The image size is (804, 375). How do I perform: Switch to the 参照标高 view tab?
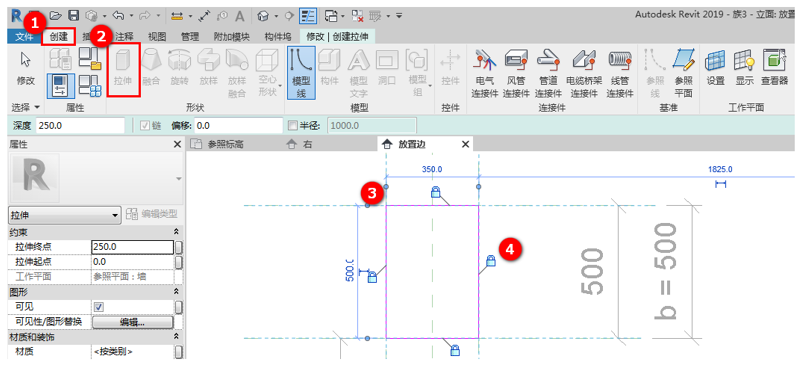pyautogui.click(x=225, y=145)
